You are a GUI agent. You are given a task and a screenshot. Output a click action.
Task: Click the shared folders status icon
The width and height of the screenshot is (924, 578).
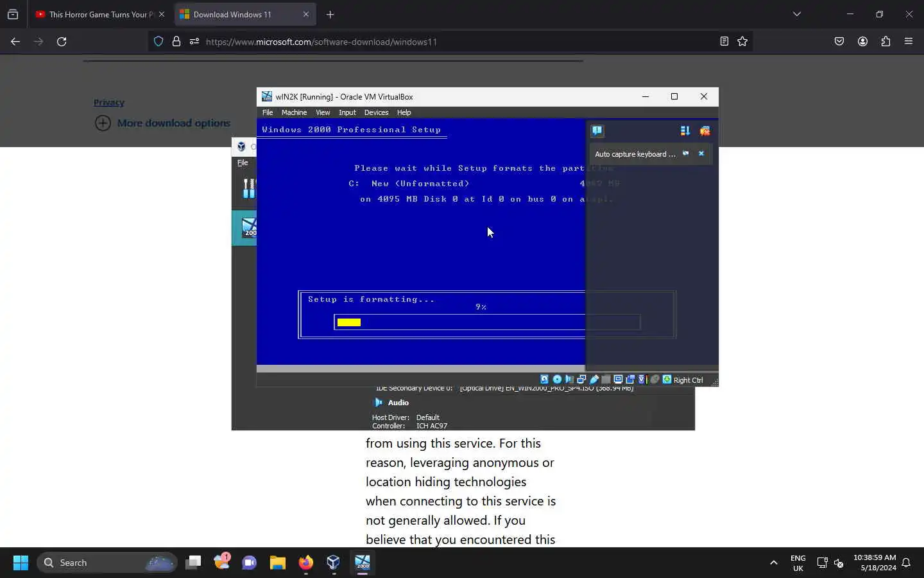tap(606, 380)
